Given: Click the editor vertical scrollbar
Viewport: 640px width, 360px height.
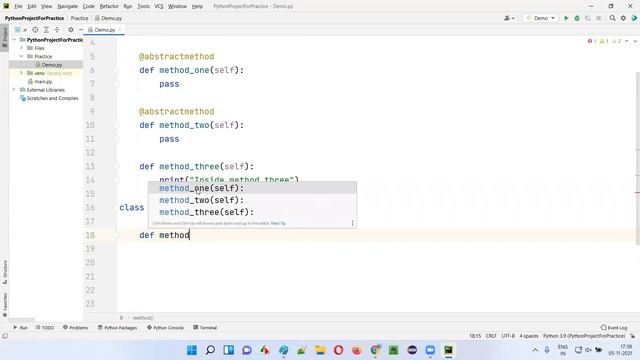Looking at the screenshot, I should coord(638,158).
